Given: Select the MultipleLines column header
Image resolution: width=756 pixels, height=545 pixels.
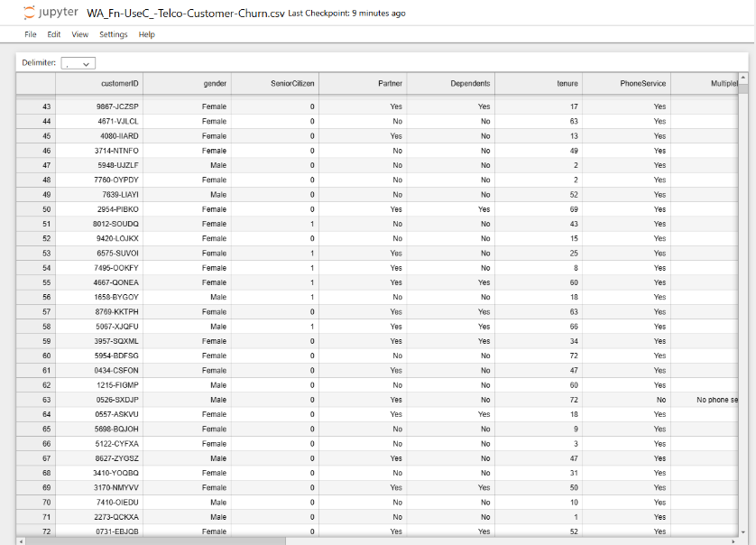Looking at the screenshot, I should tap(717, 82).
